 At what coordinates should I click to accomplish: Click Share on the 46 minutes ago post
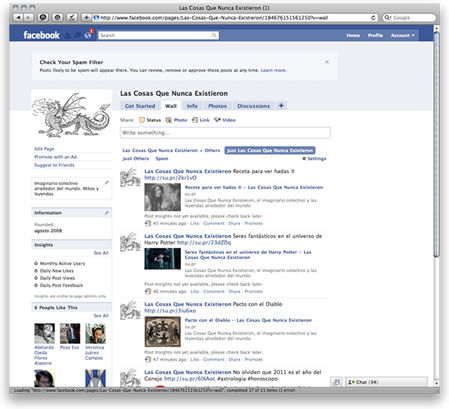pos(234,291)
